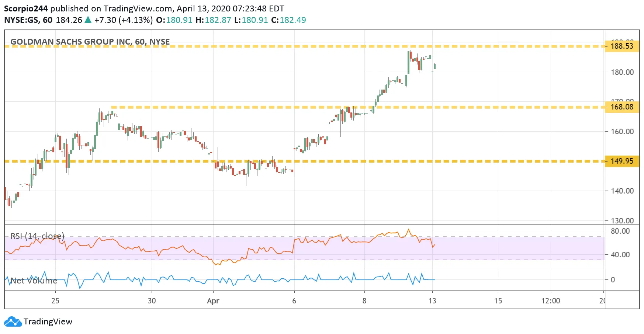Click the high value H:182.87
644x334 pixels.
coord(213,20)
